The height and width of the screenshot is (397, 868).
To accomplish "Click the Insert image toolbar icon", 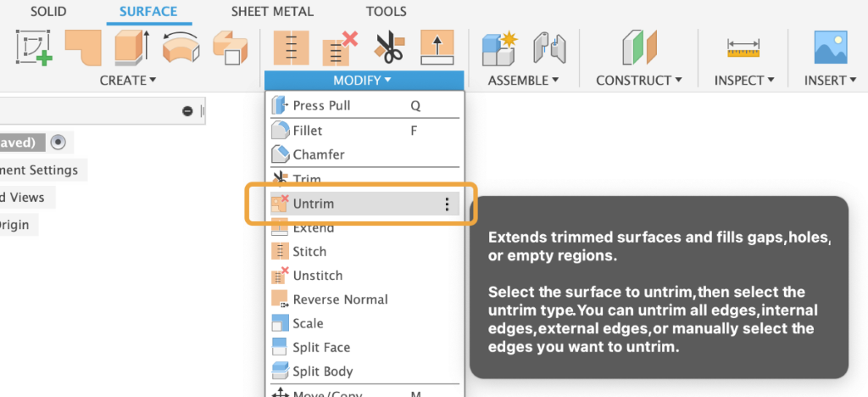I will [x=831, y=48].
